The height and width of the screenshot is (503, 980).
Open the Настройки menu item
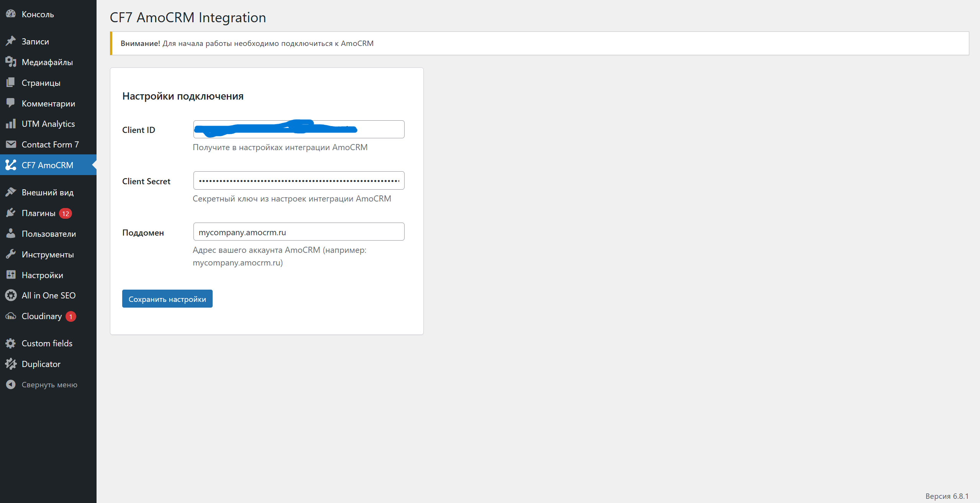pos(48,275)
